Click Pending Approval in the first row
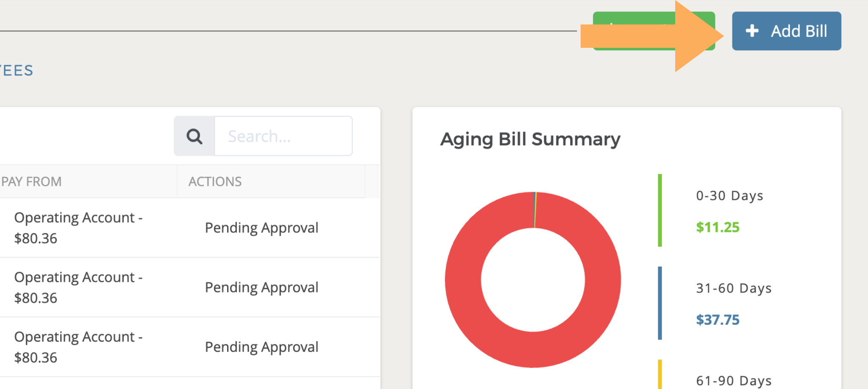This screenshot has width=868, height=389. point(262,228)
